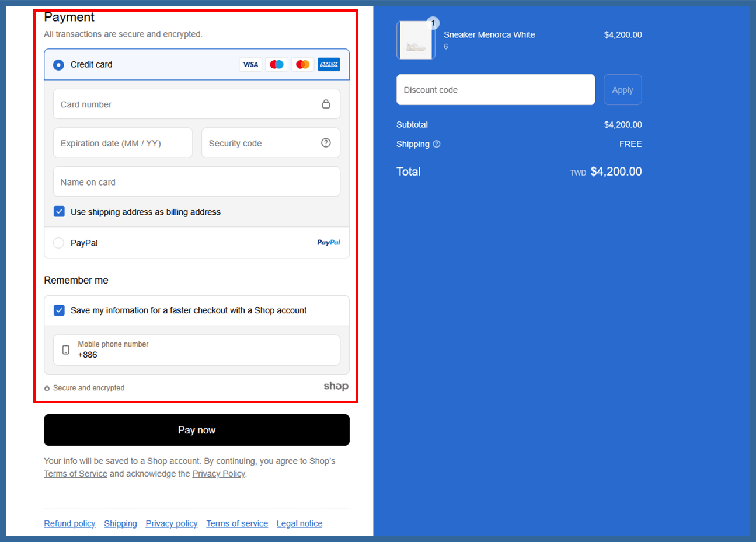Click the Sneaker Menorca White product thumbnail

(x=416, y=40)
